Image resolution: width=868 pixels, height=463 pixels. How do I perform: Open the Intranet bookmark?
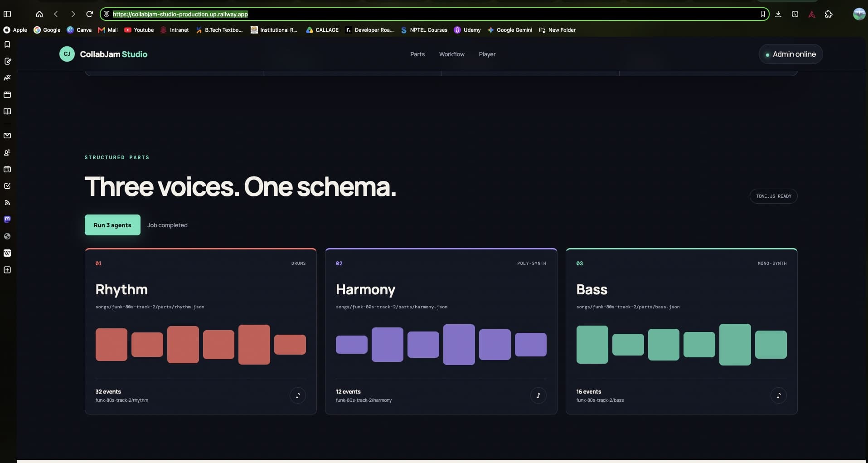click(x=175, y=30)
